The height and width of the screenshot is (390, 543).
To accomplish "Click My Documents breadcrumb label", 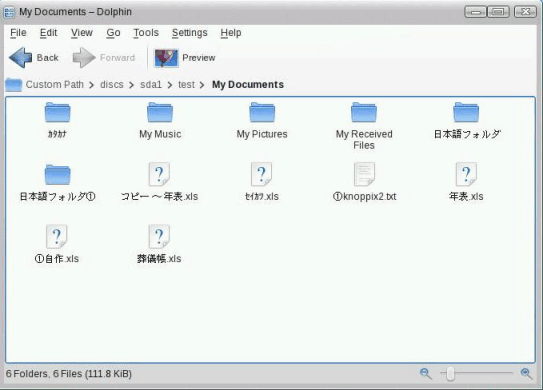I will tap(248, 85).
